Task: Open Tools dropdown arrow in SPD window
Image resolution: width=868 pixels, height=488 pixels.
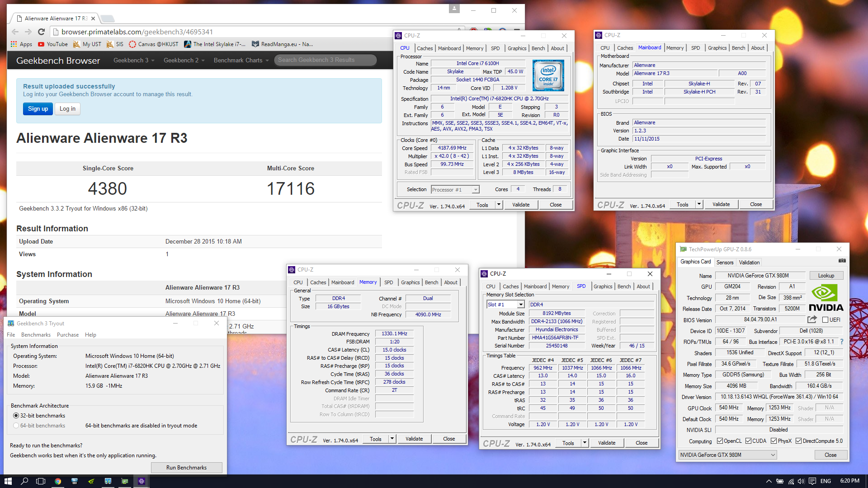Action: 585,443
